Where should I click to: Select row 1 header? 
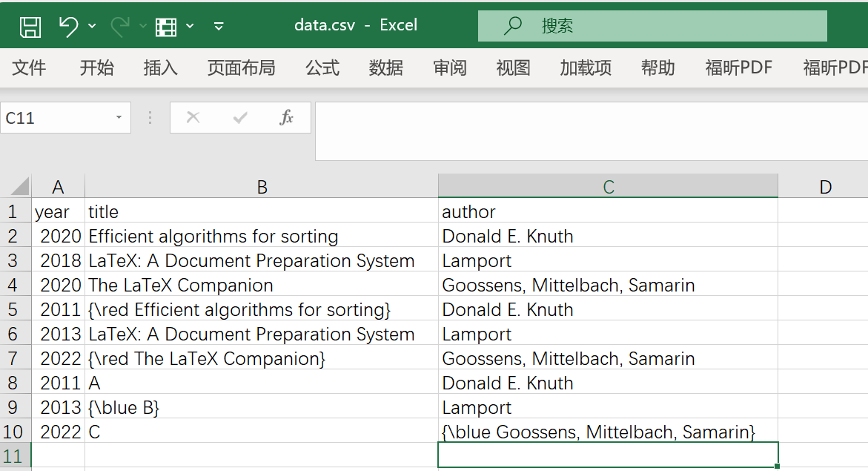[16, 211]
